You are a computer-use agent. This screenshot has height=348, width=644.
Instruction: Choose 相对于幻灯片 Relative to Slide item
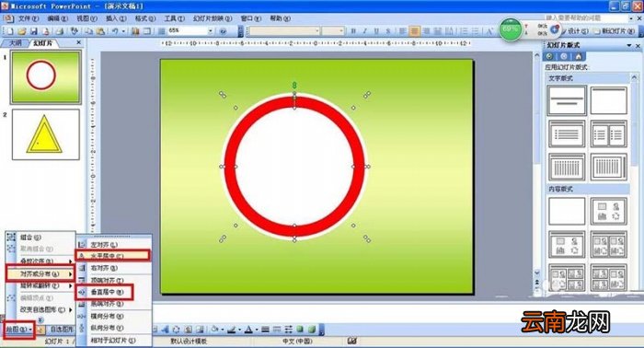[113, 341]
